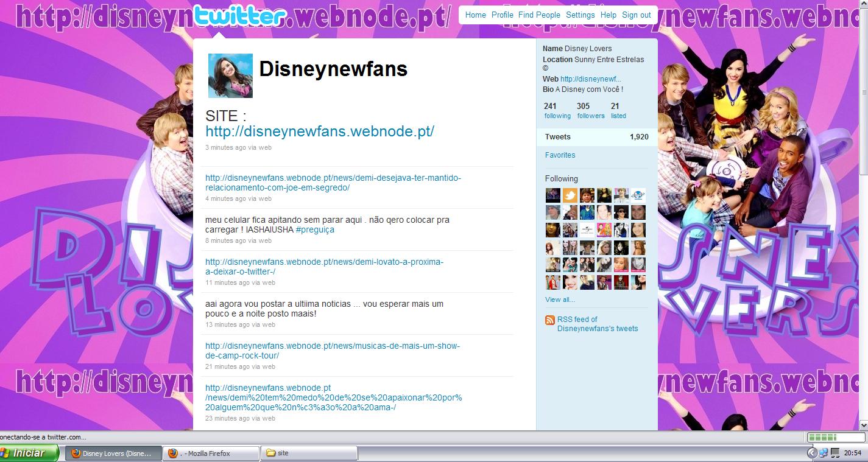Switch to the 'site' folder taskbar window
868x462 pixels.
309,453
